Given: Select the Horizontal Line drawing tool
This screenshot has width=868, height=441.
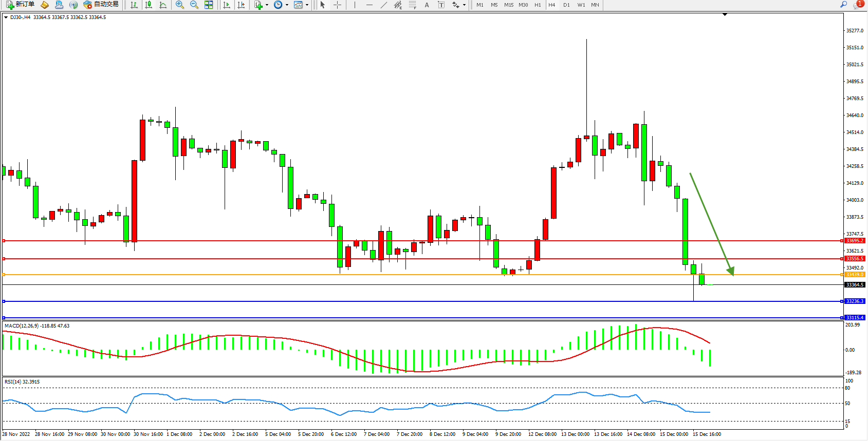Looking at the screenshot, I should pyautogui.click(x=369, y=5).
